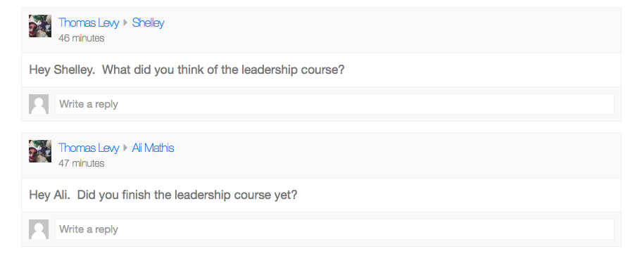Click the 47 minutes timestamp
The width and height of the screenshot is (644, 256).
pos(82,163)
